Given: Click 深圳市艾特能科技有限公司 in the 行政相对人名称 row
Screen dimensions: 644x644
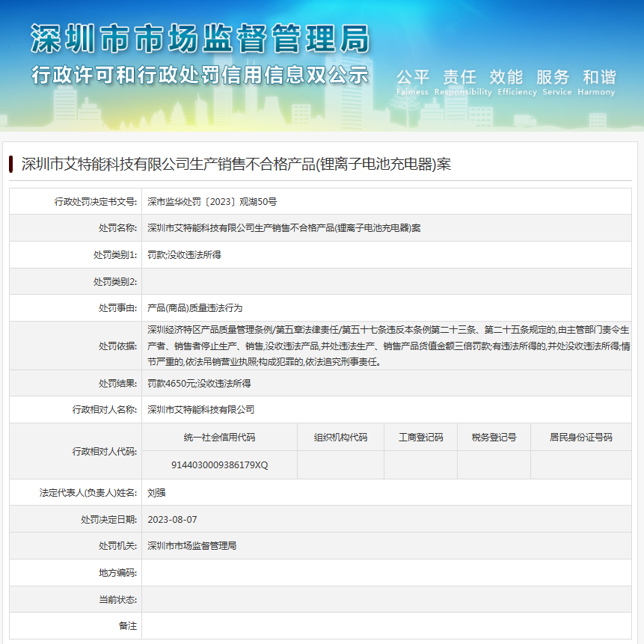Looking at the screenshot, I should (201, 409).
